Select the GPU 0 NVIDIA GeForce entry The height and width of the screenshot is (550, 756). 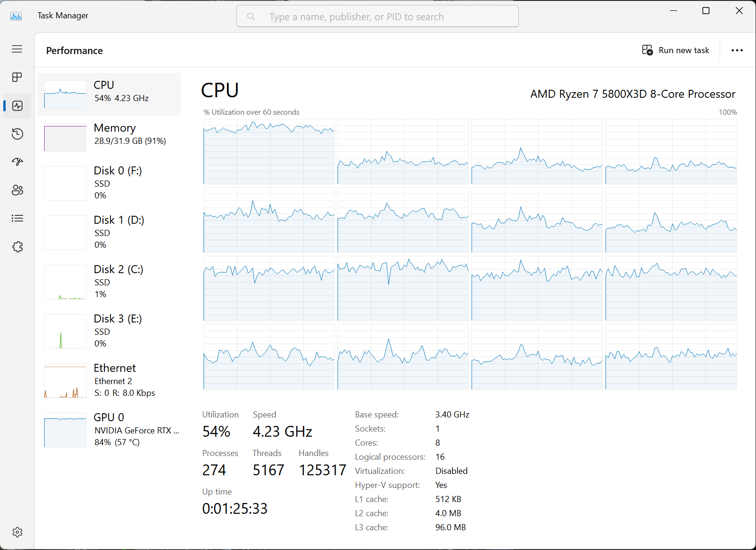tap(109, 430)
